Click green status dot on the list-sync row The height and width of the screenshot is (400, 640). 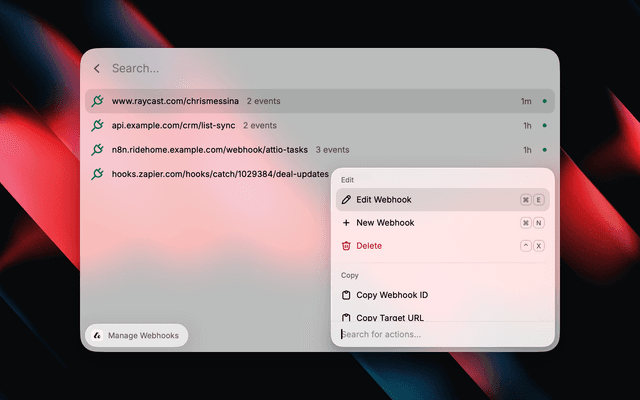[x=544, y=126]
